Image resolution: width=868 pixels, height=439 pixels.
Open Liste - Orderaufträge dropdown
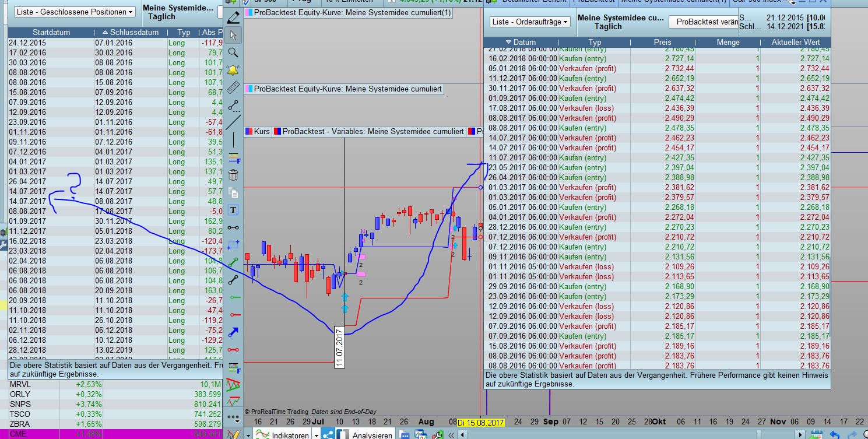tap(530, 22)
